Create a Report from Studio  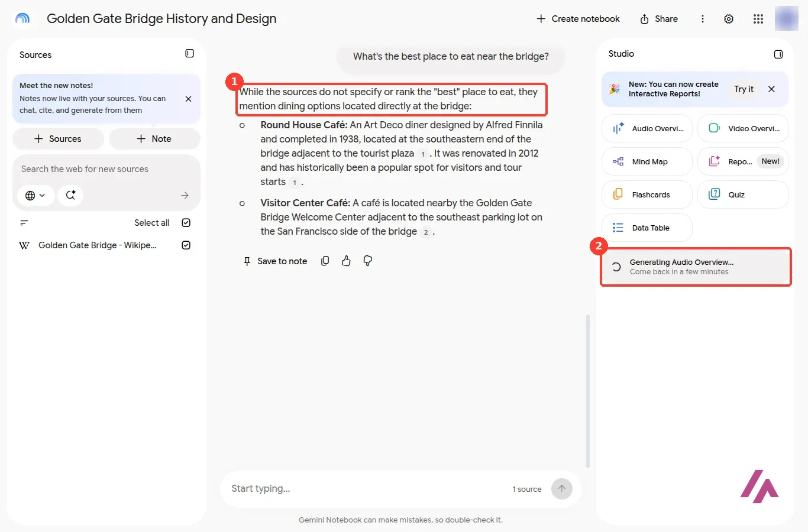pyautogui.click(x=743, y=161)
